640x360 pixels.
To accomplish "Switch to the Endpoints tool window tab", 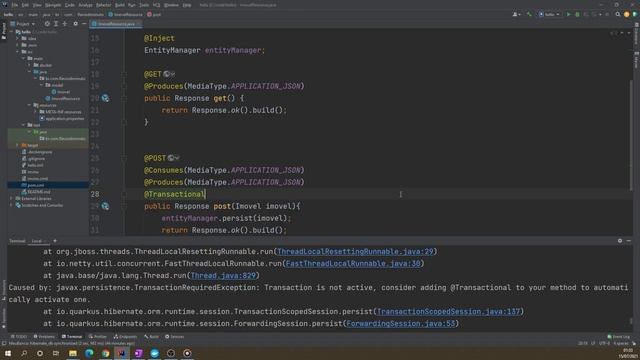I will 125,336.
